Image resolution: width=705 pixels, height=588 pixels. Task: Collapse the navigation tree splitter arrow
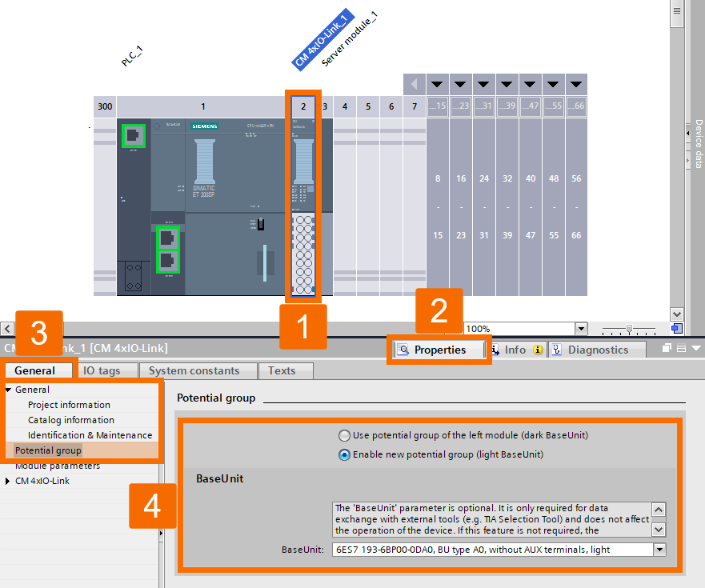(x=161, y=533)
